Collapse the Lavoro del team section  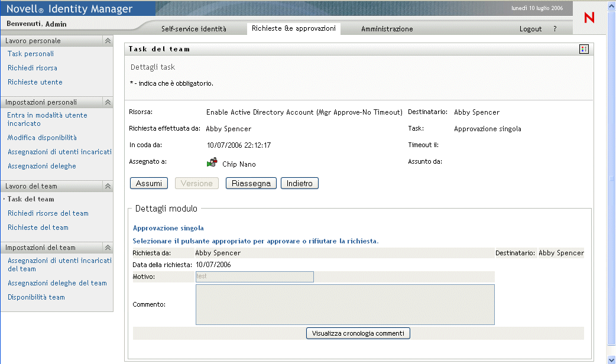click(x=108, y=186)
